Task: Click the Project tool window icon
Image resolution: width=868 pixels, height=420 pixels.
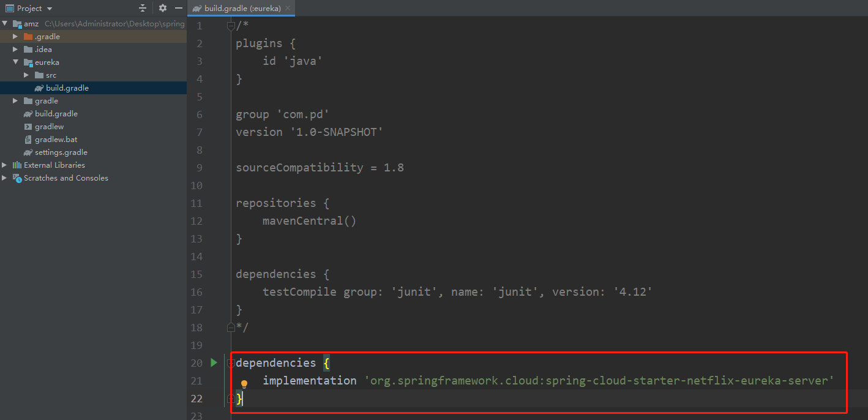Action: coord(9,9)
